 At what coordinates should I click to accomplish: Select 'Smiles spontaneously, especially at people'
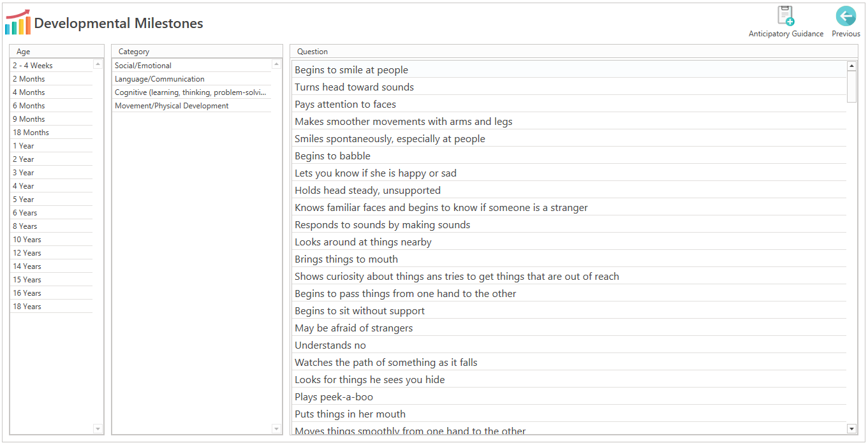tap(570, 138)
